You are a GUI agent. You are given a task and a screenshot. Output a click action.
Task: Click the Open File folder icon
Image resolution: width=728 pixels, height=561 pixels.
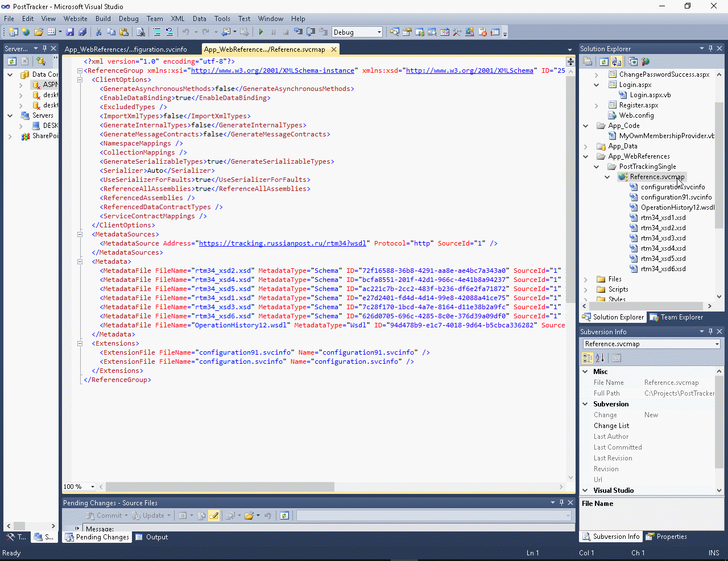(x=39, y=32)
